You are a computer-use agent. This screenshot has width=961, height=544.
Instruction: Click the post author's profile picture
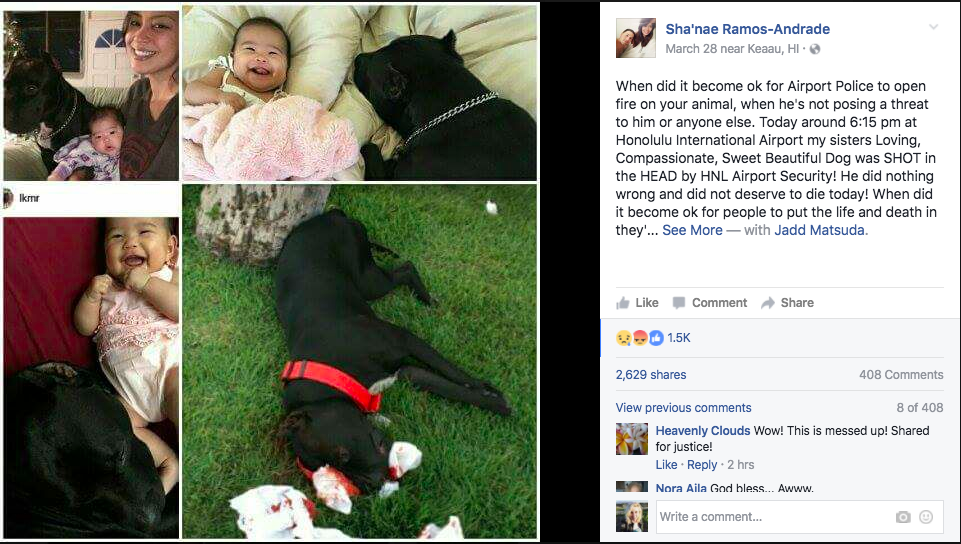pos(636,38)
